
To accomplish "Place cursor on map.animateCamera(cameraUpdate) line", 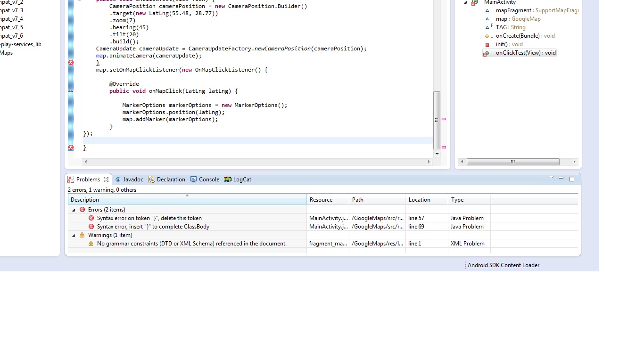I will click(149, 56).
